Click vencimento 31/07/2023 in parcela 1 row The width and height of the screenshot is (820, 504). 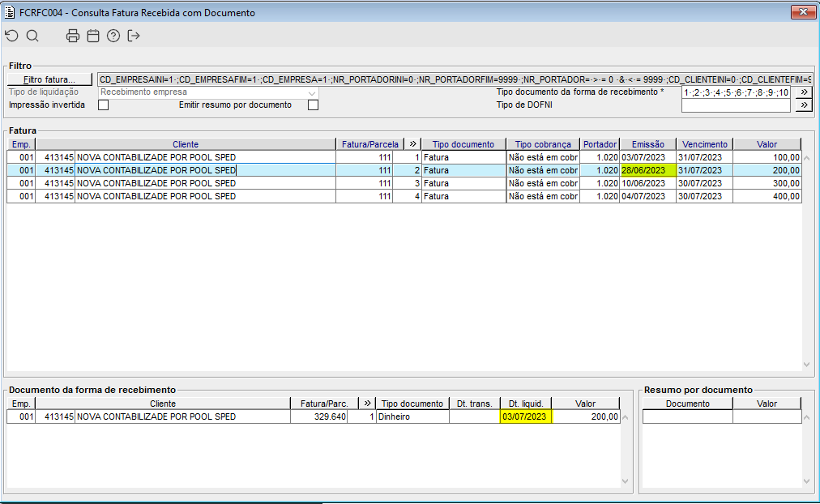pos(704,157)
